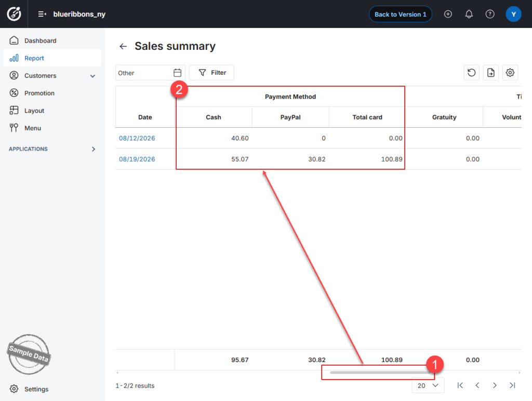
Task: Click Back to Version 1 button
Action: (x=401, y=14)
